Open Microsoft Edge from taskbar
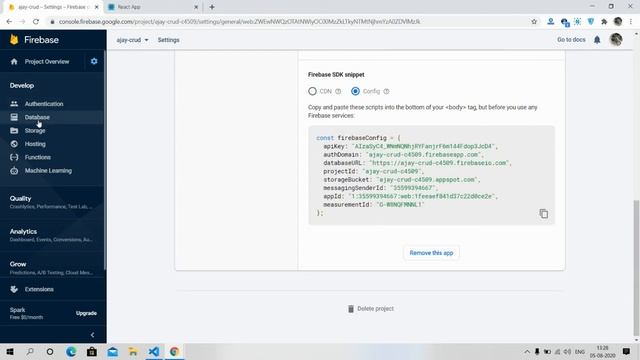 pyautogui.click(x=71, y=351)
